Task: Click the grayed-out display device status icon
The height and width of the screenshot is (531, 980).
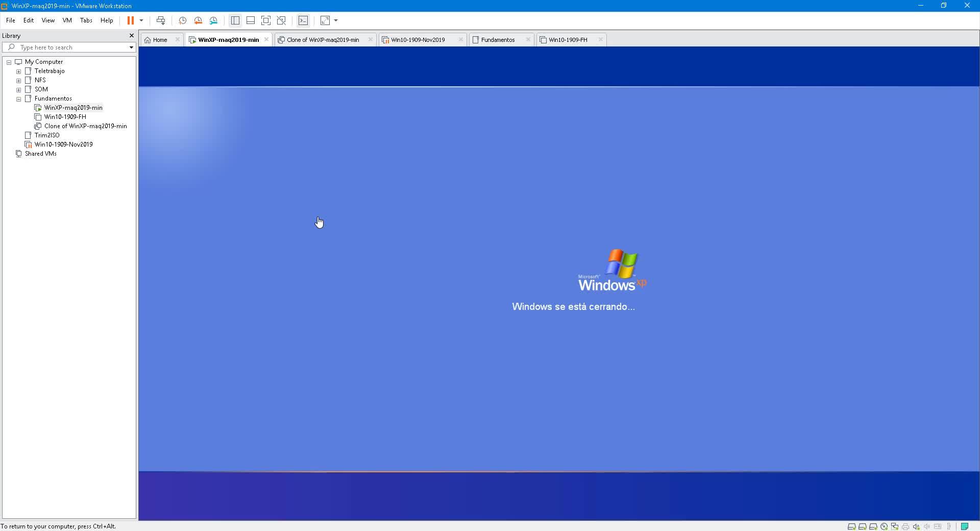Action: [x=938, y=526]
